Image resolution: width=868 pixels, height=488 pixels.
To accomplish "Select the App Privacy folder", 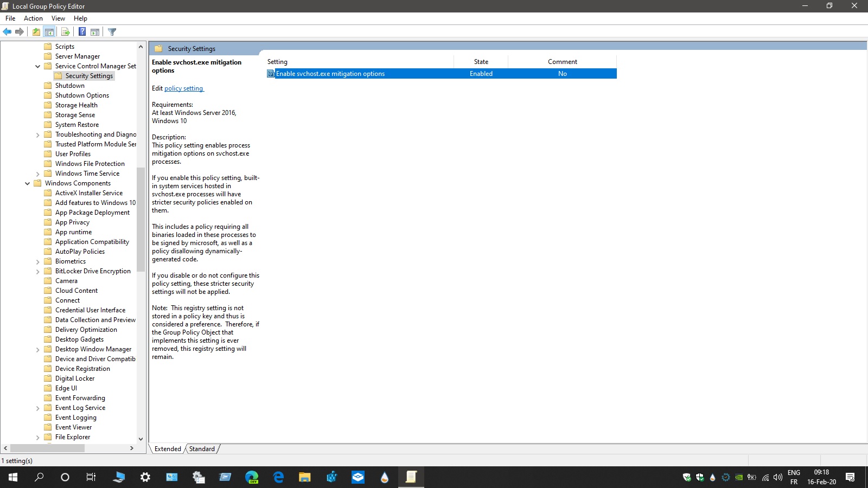I will (72, 222).
